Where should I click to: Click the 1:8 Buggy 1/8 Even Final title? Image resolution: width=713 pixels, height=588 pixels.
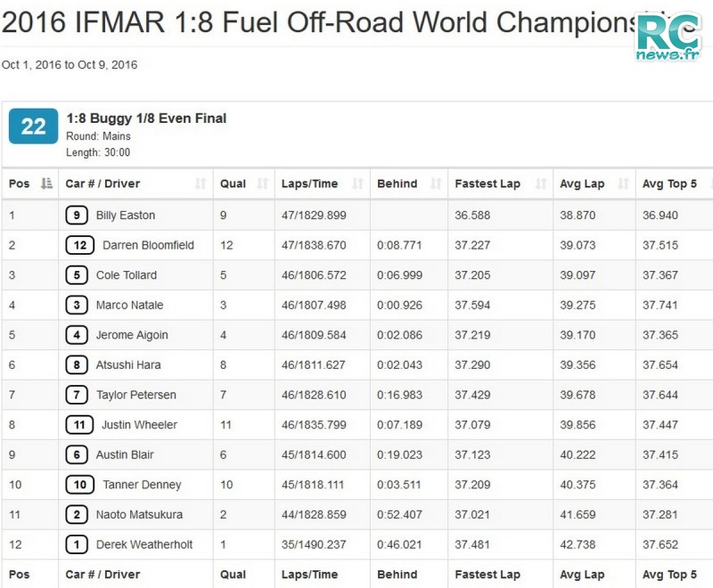pyautogui.click(x=146, y=118)
